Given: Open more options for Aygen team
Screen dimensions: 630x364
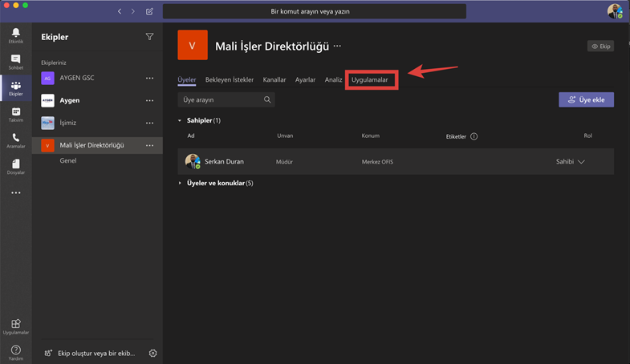Looking at the screenshot, I should pos(149,100).
